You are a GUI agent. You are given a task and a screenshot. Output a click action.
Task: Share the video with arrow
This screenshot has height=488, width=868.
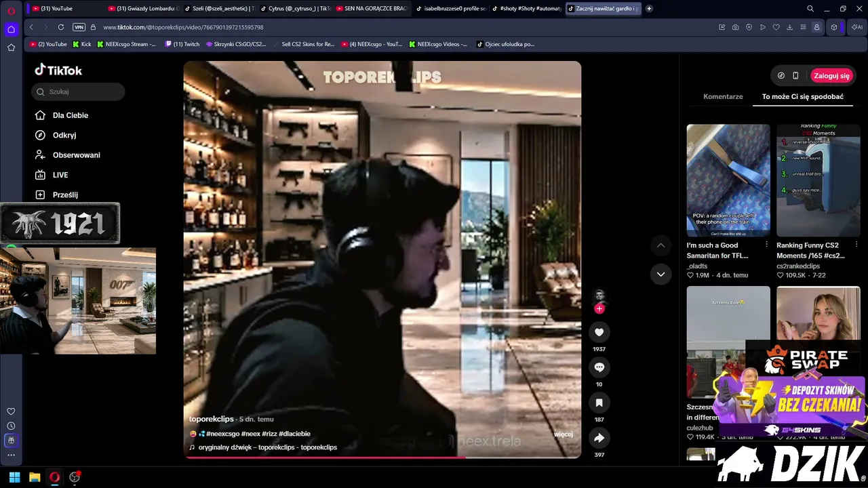coord(599,438)
